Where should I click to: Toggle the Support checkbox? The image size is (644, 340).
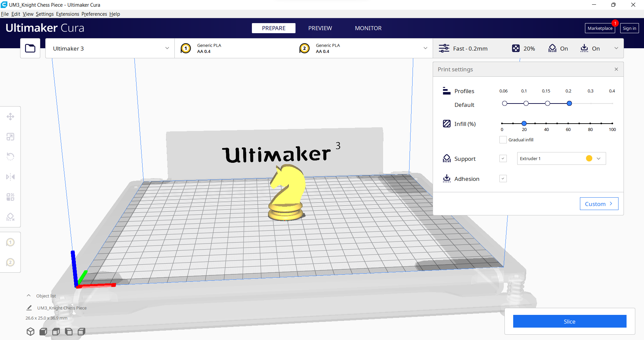tap(503, 158)
